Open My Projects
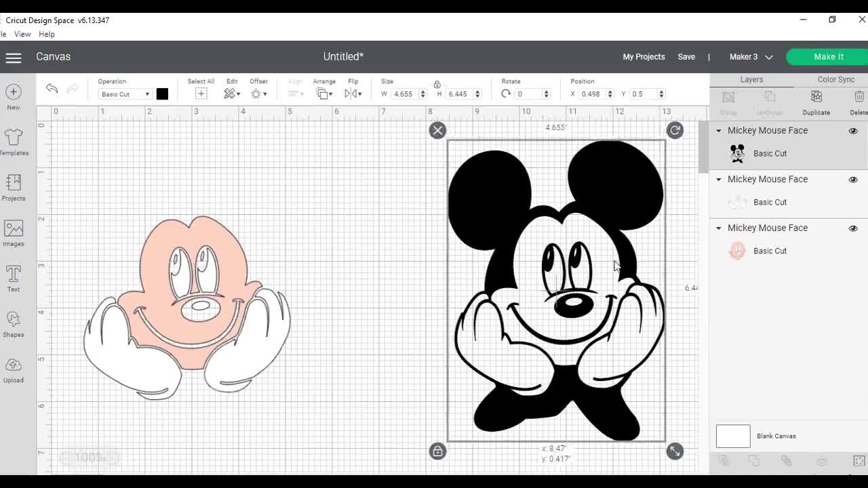Image resolution: width=868 pixels, height=488 pixels. 644,57
